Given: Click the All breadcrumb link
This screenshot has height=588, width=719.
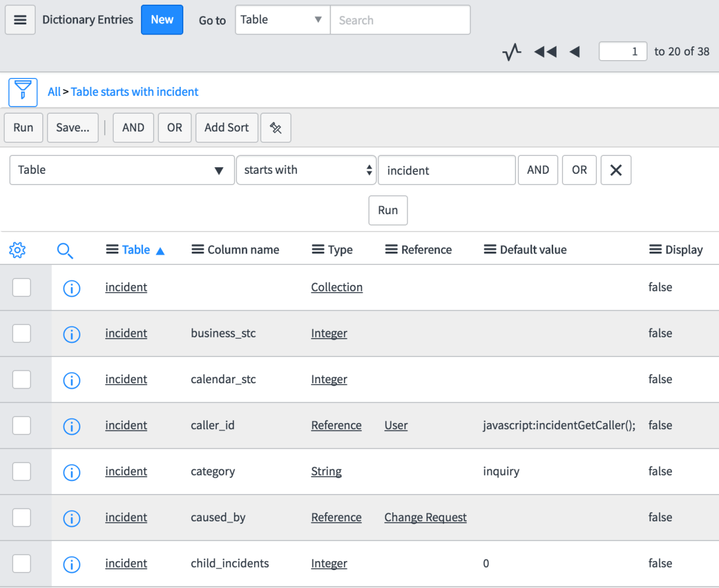Looking at the screenshot, I should click(54, 92).
